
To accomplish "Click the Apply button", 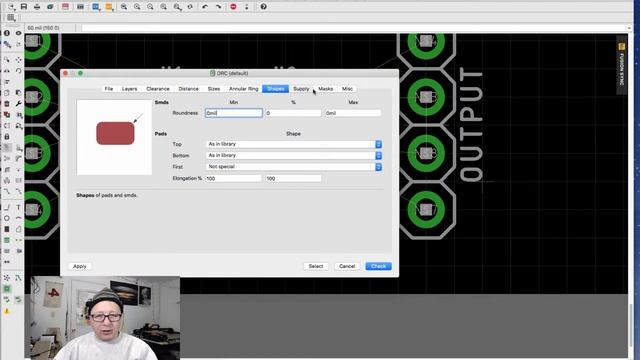I will pyautogui.click(x=80, y=266).
